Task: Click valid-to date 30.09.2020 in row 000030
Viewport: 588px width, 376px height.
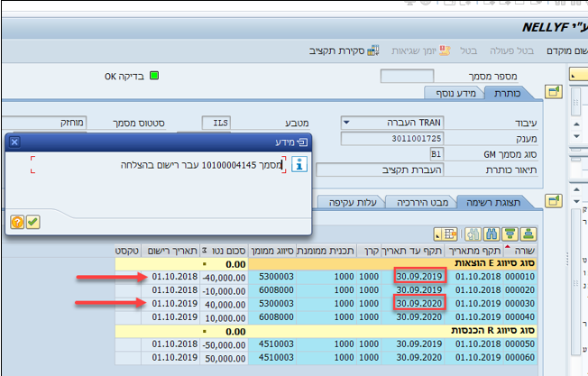Action: click(x=419, y=303)
